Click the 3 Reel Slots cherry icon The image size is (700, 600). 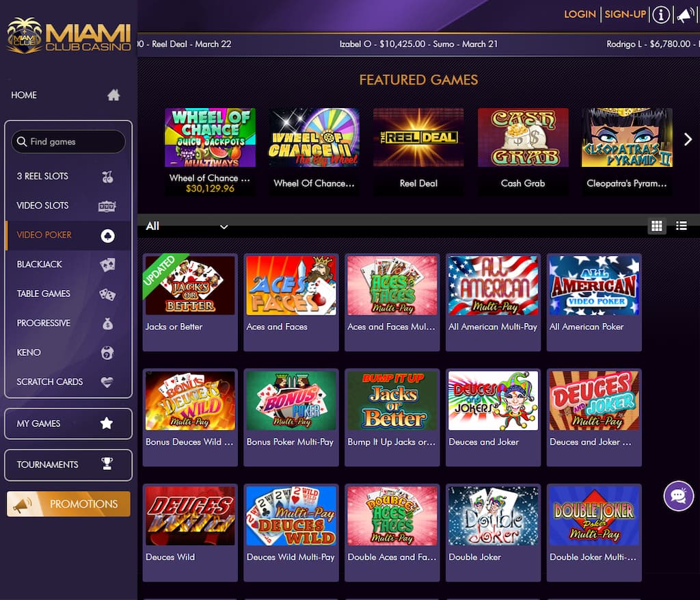click(x=107, y=177)
